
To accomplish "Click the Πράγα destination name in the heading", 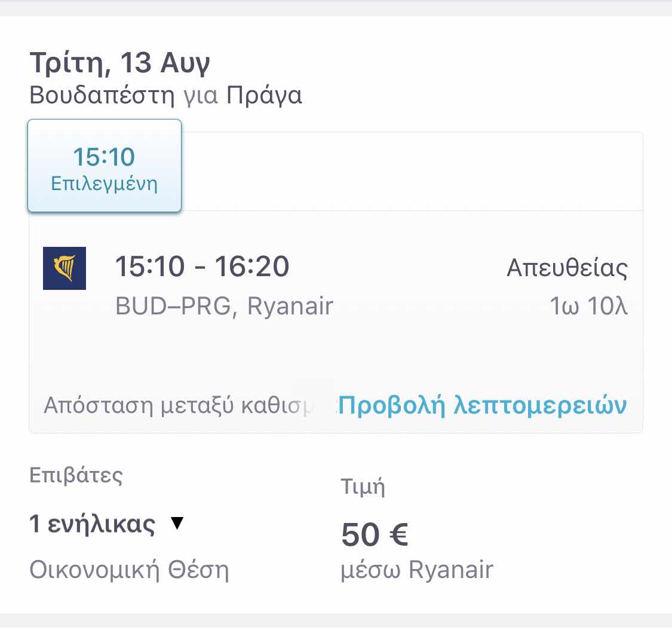I will [x=264, y=95].
